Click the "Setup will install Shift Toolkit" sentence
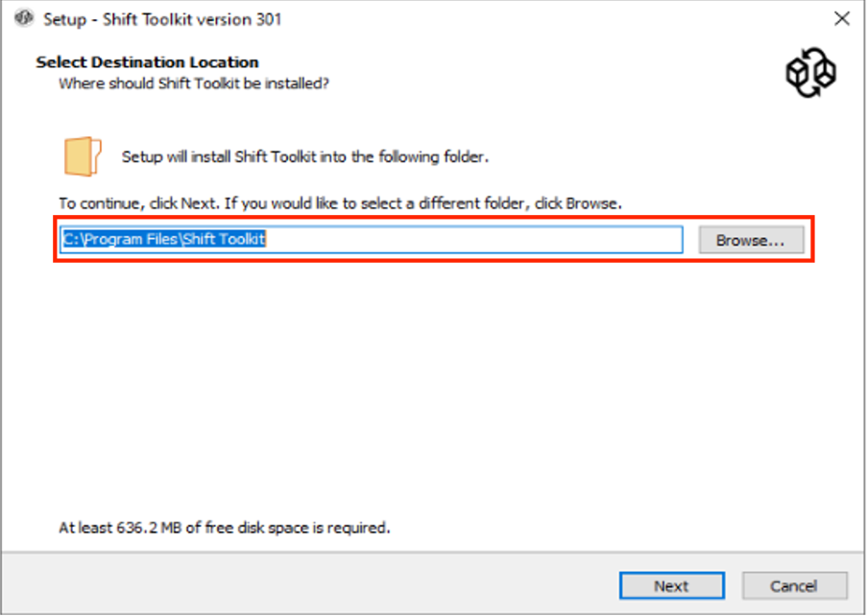The image size is (868, 616). click(x=305, y=156)
